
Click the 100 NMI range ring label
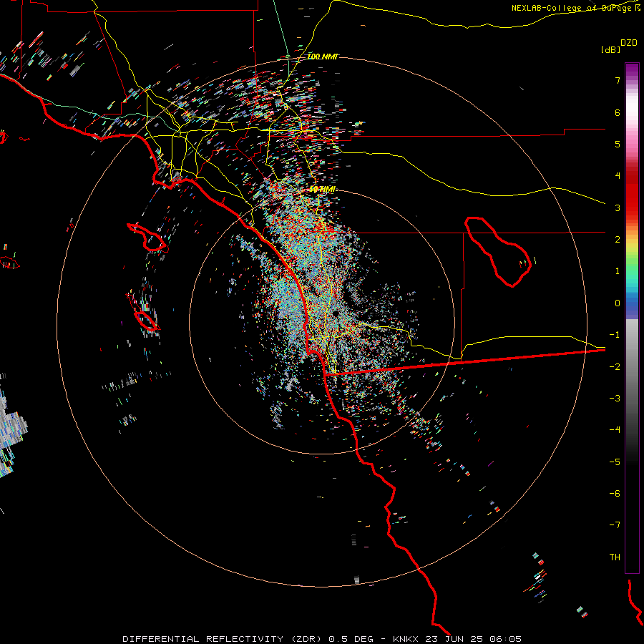pos(323,57)
